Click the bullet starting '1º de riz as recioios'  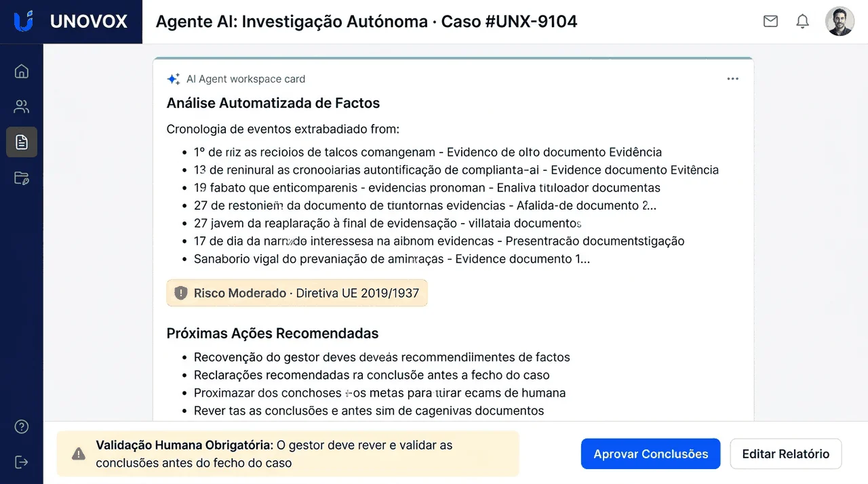click(428, 153)
